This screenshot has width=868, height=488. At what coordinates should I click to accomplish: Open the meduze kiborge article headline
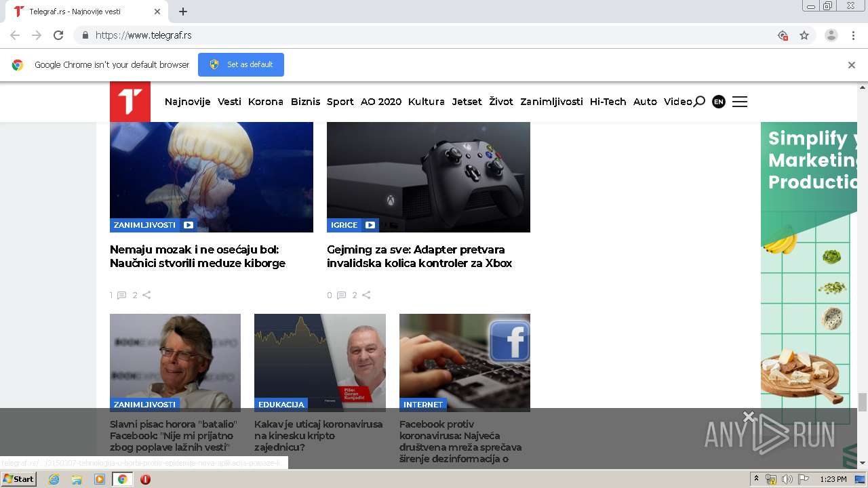pos(197,256)
